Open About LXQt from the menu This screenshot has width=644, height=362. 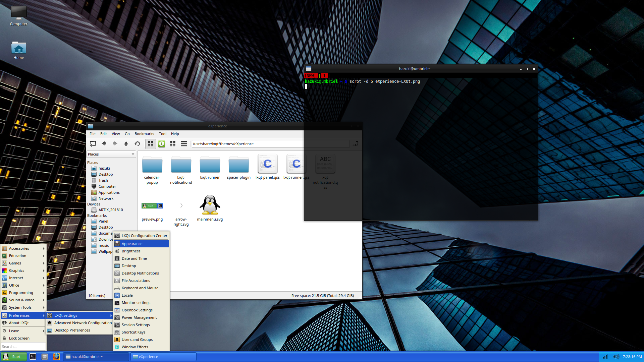23,323
